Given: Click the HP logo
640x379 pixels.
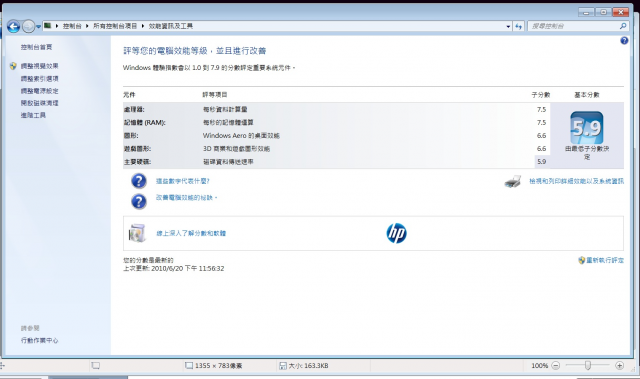Looking at the screenshot, I should tap(396, 233).
